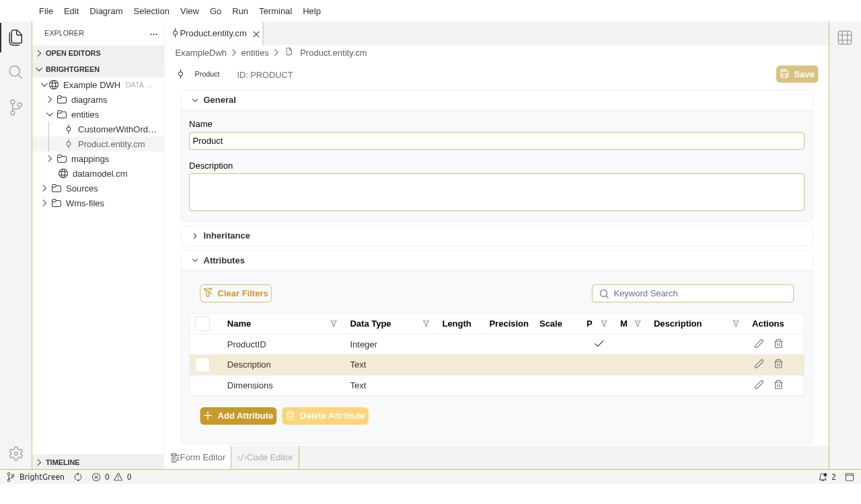
Task: Collapse the General section
Action: (x=195, y=100)
